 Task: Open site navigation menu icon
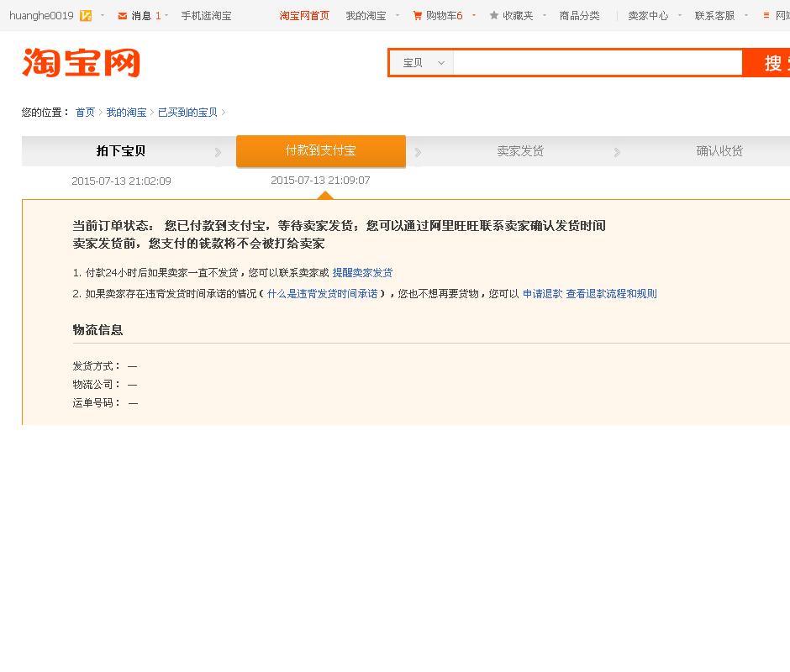coord(766,16)
